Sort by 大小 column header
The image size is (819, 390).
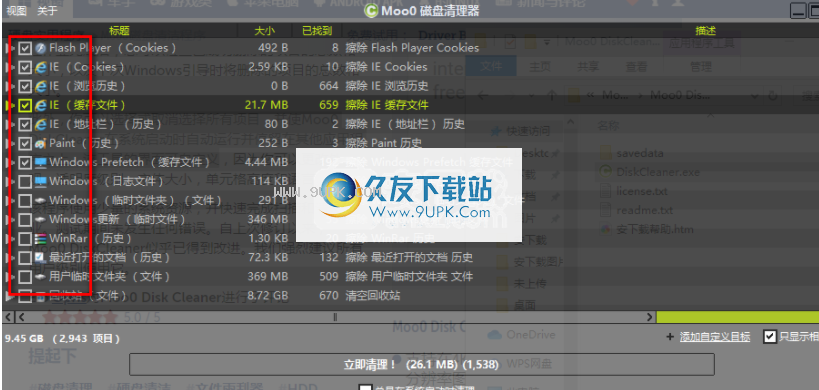[x=264, y=31]
